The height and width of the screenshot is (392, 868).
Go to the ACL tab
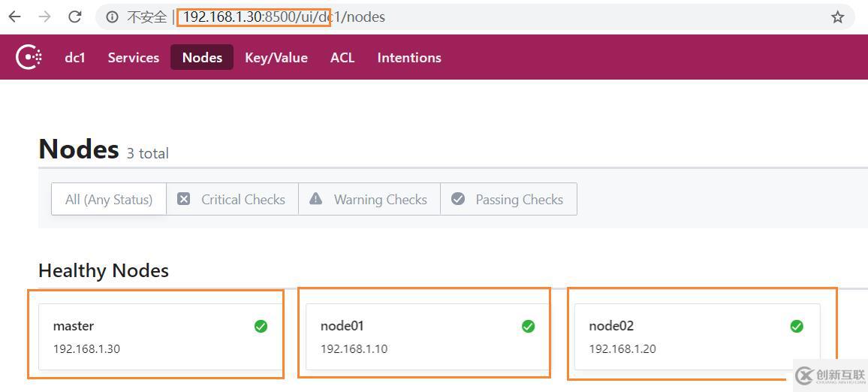[342, 58]
